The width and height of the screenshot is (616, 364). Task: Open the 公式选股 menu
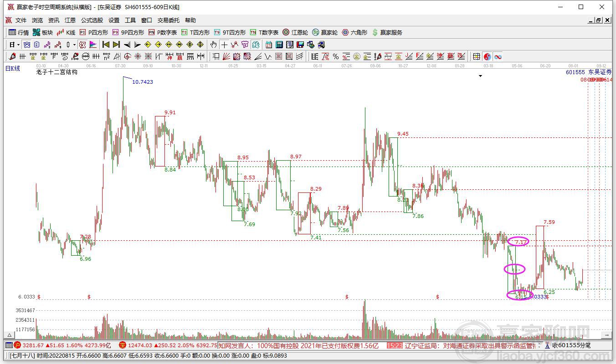(92, 20)
